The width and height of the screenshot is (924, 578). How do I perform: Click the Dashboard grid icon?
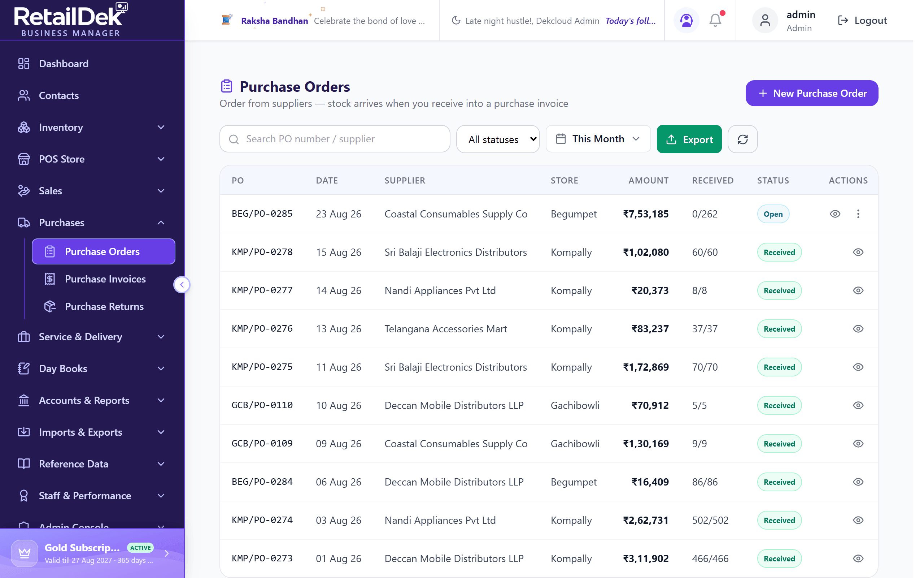[x=24, y=64]
